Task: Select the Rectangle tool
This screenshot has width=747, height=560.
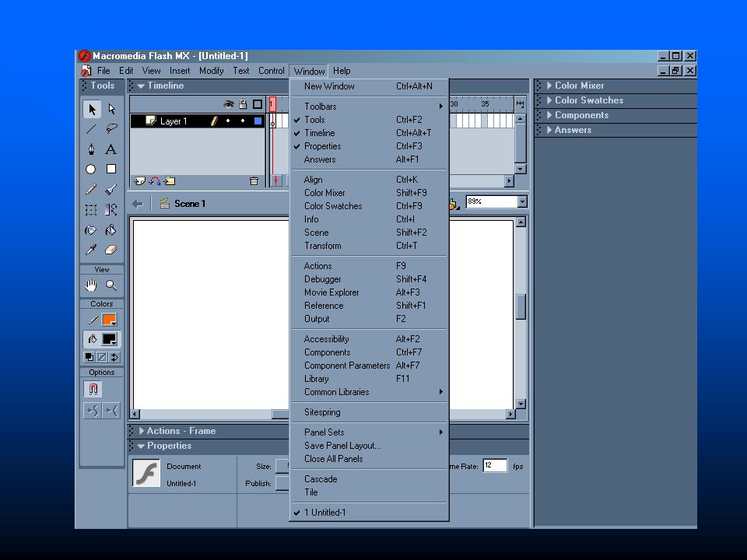Action: coord(111,169)
